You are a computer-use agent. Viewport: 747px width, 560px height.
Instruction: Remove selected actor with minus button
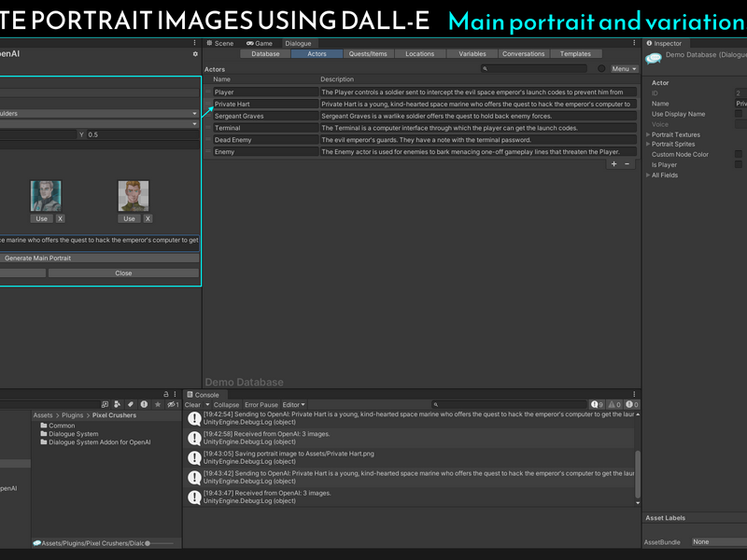(x=627, y=164)
